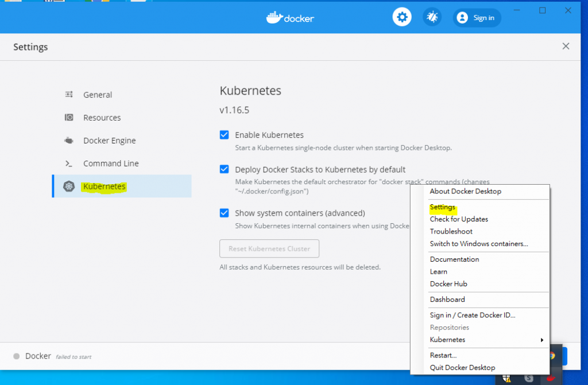Select Quit Docker Desktop
Viewport: 588px width, 385px height.
coord(462,368)
